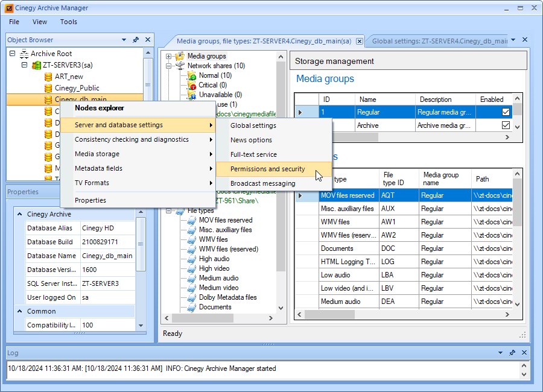Collapse the Cinegy Archive properties section

coord(20,214)
